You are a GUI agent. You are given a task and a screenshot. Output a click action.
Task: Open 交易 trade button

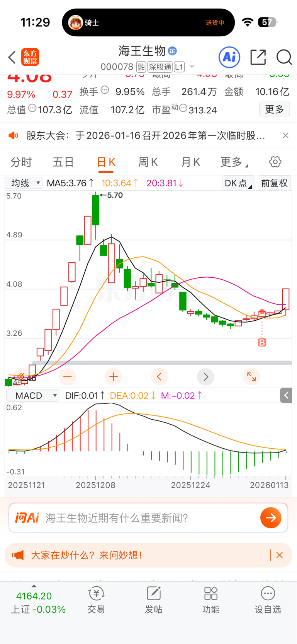point(96,600)
